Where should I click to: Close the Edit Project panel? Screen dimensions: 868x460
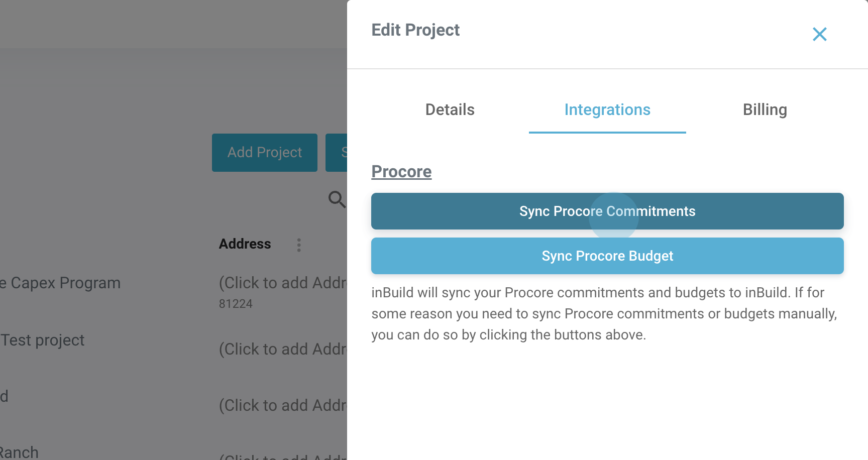[819, 34]
